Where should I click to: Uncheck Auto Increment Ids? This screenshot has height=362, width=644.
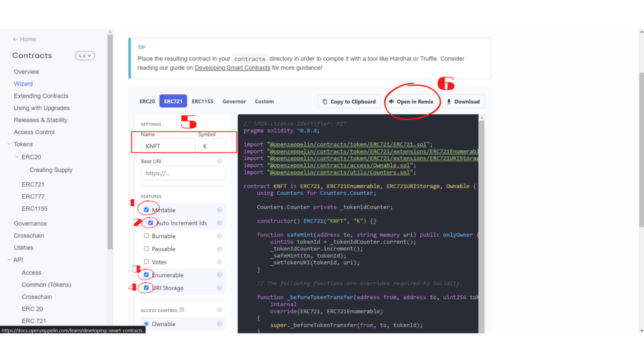tap(151, 223)
